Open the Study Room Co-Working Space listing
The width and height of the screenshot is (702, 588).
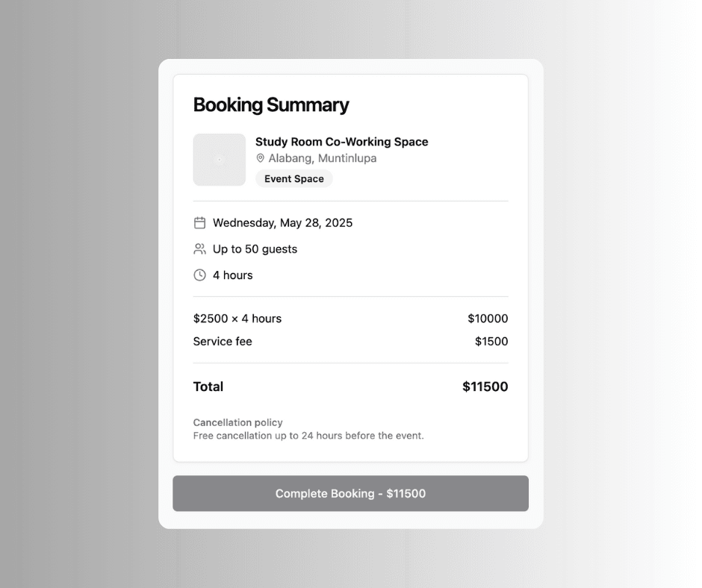pyautogui.click(x=342, y=141)
